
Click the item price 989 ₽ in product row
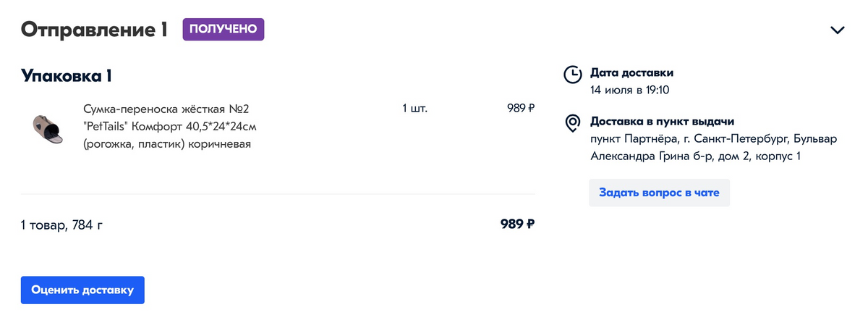pyautogui.click(x=521, y=109)
